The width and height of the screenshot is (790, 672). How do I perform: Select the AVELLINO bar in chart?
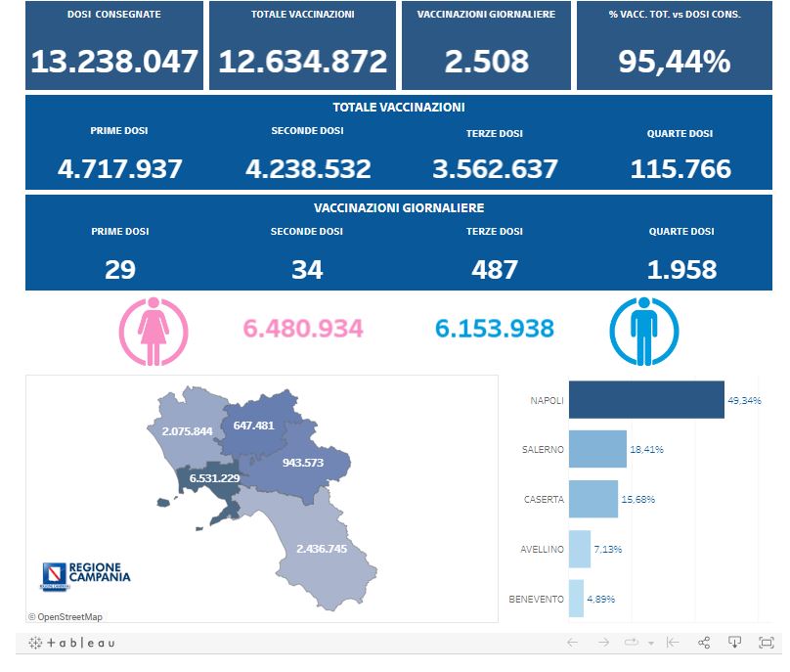[580, 549]
